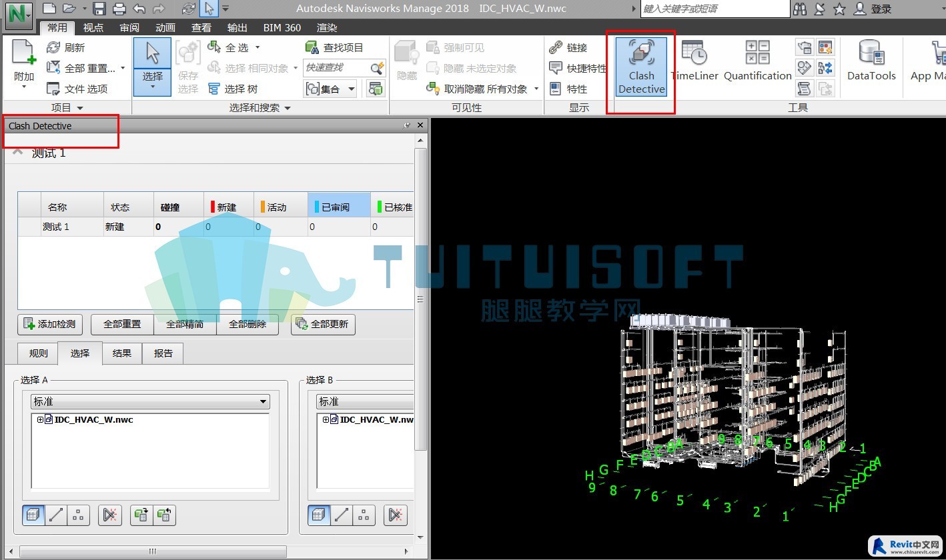Click the star favorites icon in title bar
The width and height of the screenshot is (946, 560).
[x=840, y=9]
